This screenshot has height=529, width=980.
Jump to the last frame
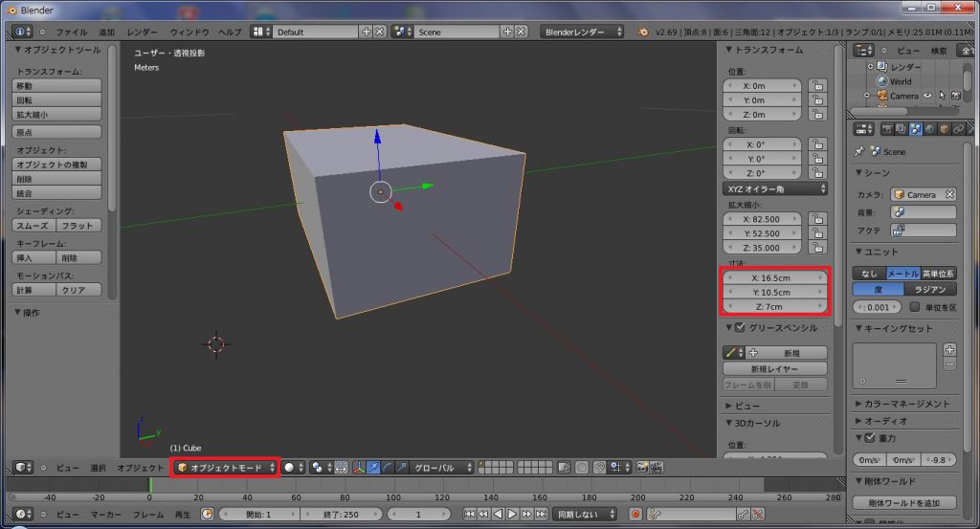tap(542, 514)
